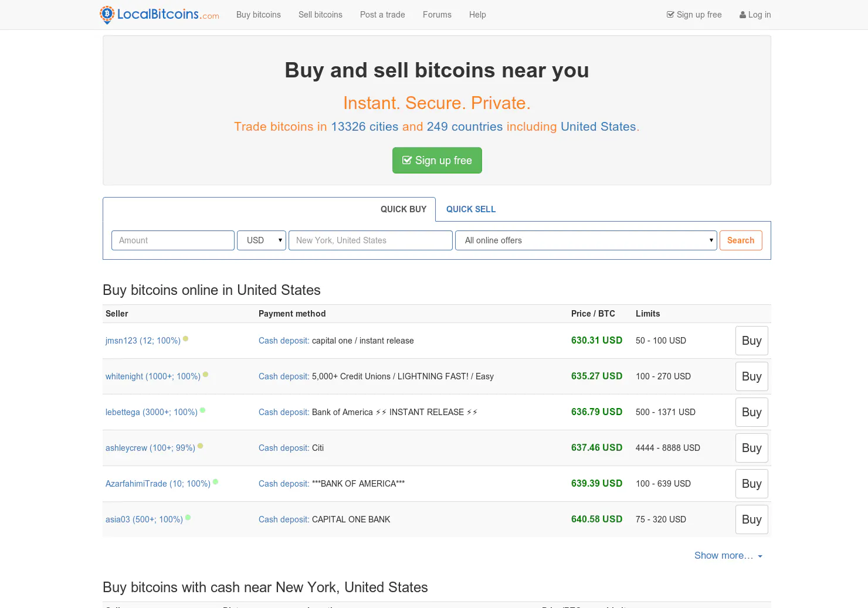The image size is (868, 608).
Task: Open seller jmsn123 profile
Action: point(143,341)
